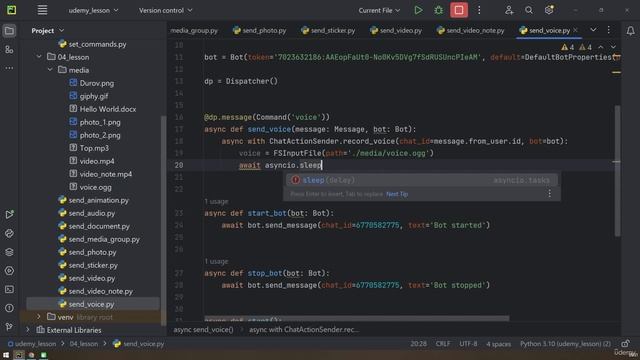Toggle the Project tool window
The image size is (640, 360).
point(9,31)
